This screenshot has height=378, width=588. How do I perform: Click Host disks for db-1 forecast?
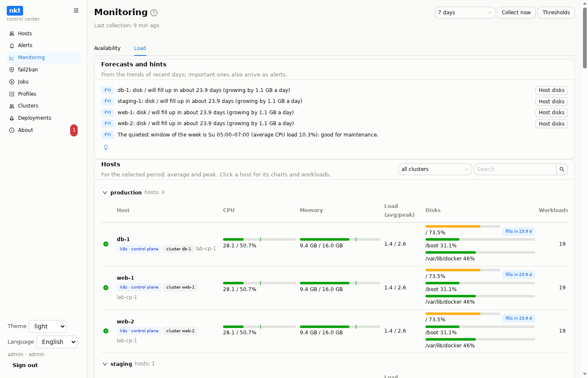(x=551, y=90)
